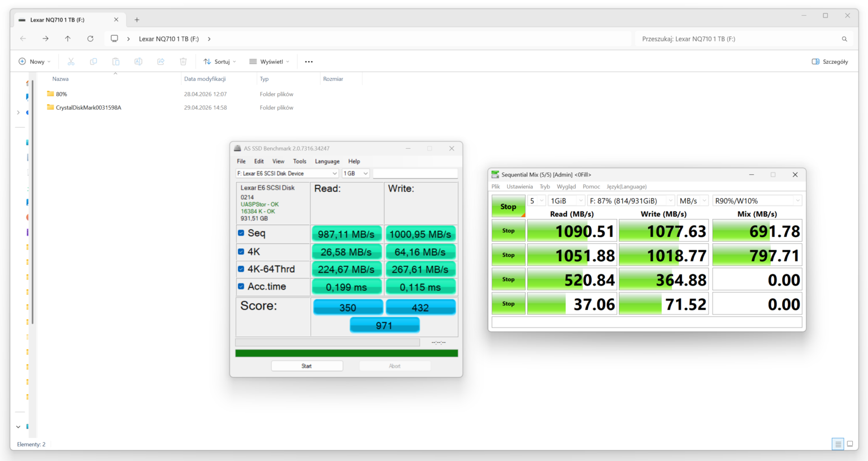This screenshot has height=461, width=868.
Task: Open the MB/s unit dropdown in CrystalDiskMark
Action: pyautogui.click(x=693, y=200)
